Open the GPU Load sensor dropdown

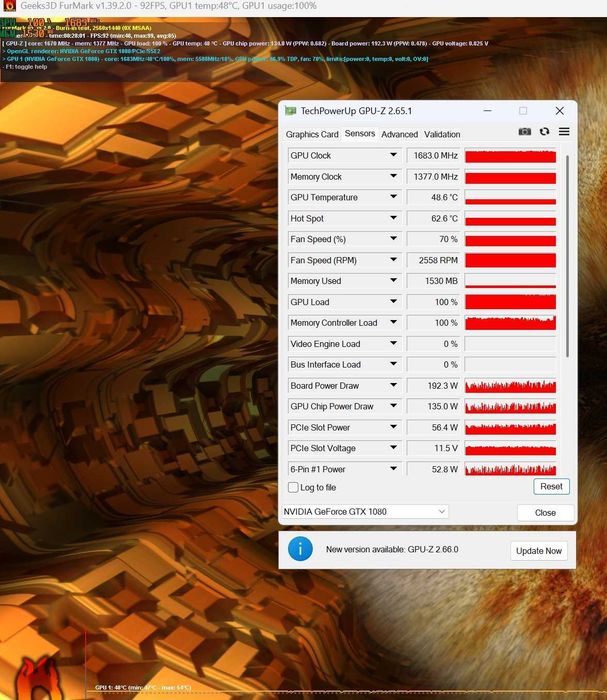tap(393, 301)
